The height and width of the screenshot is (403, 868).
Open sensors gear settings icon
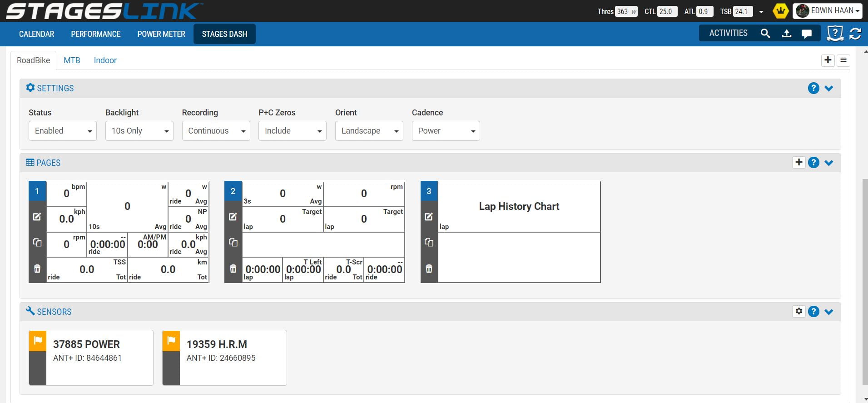[799, 311]
